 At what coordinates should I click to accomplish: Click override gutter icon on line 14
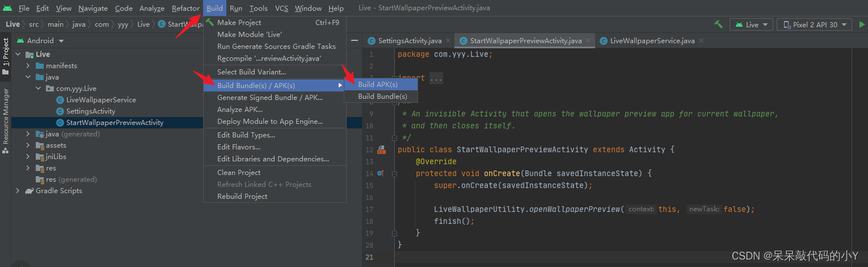coord(381,173)
